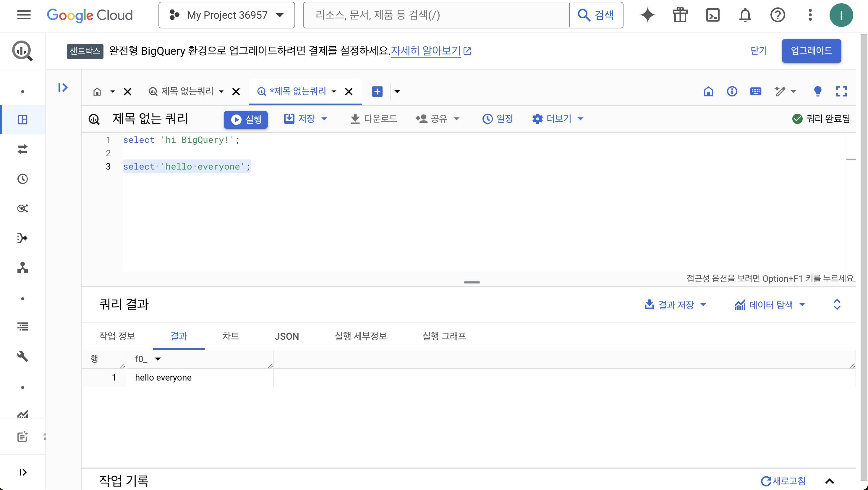The width and height of the screenshot is (868, 490).
Task: Open the data transfers arrows icon in sidebar
Action: click(22, 149)
